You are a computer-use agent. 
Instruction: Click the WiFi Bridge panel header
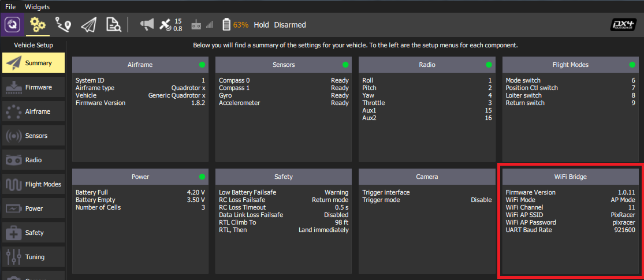pyautogui.click(x=570, y=177)
